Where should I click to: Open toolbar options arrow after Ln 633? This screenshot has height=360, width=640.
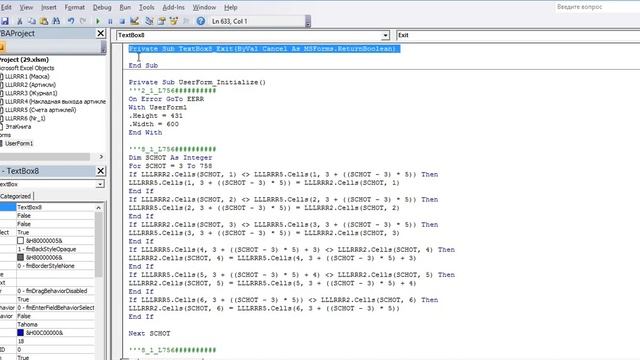click(308, 21)
